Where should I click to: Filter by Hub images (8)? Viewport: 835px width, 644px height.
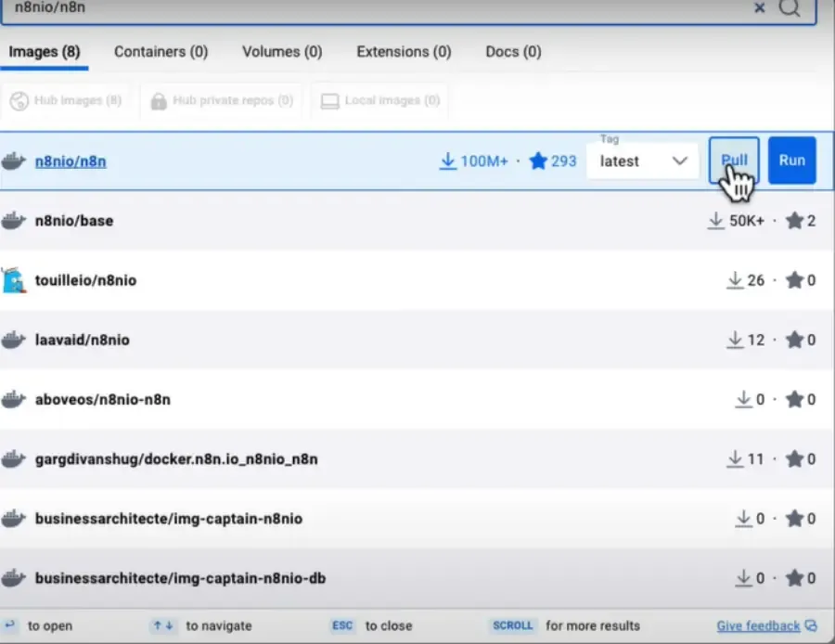pyautogui.click(x=66, y=100)
